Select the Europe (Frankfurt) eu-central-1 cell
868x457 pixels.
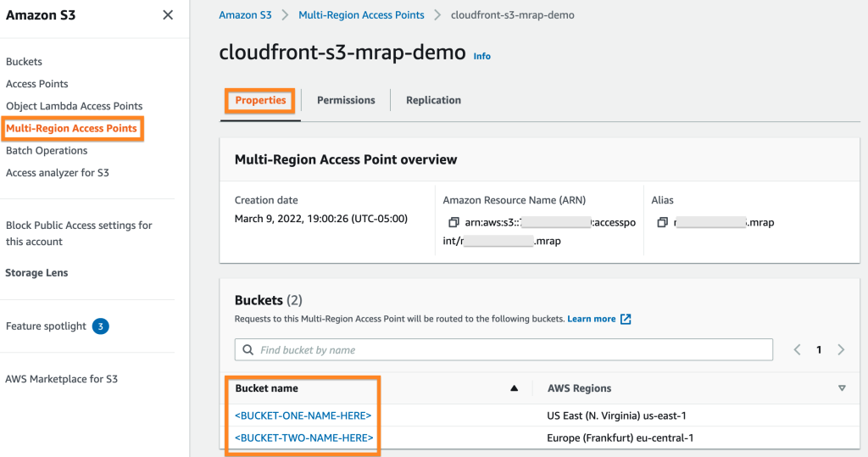(620, 437)
